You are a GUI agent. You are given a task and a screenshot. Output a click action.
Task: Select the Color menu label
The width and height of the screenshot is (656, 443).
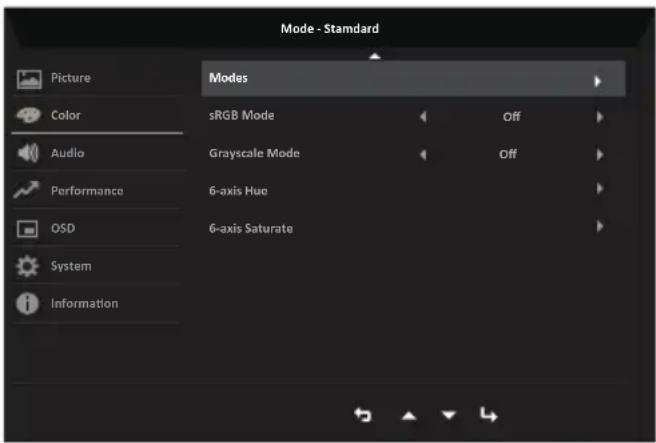66,115
